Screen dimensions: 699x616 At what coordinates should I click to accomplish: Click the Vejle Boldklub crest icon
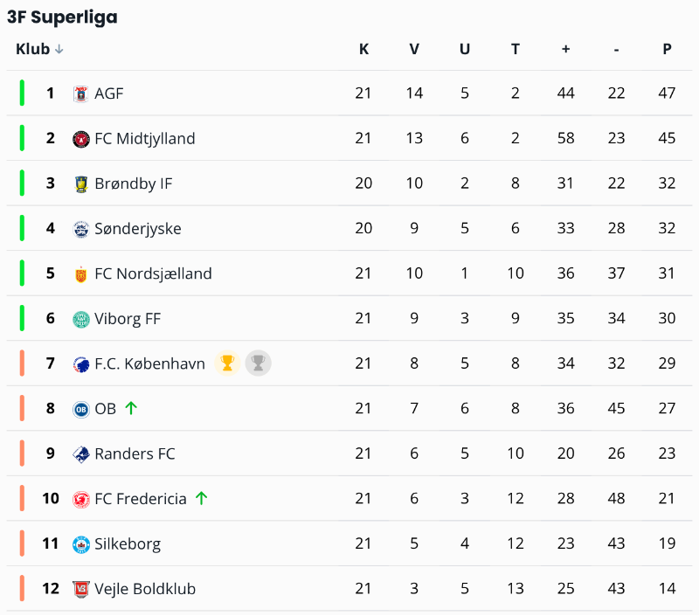pyautogui.click(x=81, y=589)
